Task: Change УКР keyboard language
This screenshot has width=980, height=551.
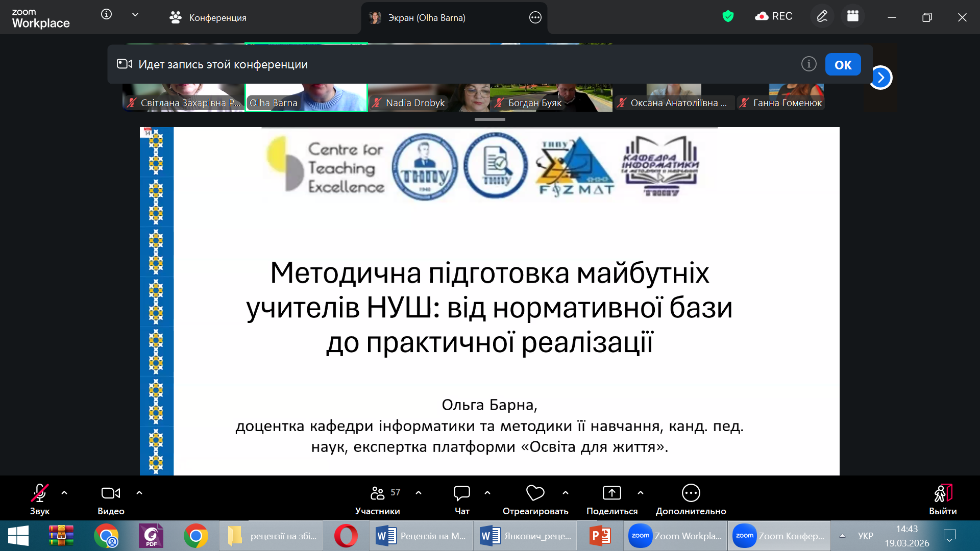Action: pos(866,536)
